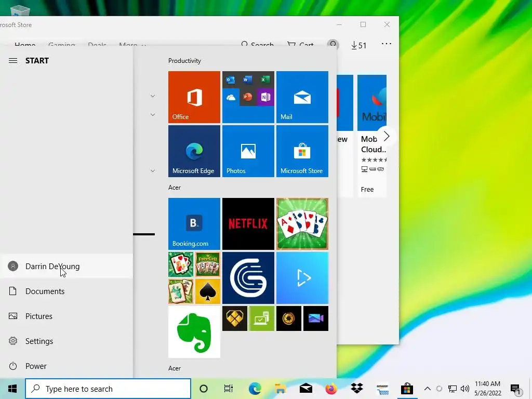
Task: Open the Action Center notifications
Action: (x=516, y=389)
